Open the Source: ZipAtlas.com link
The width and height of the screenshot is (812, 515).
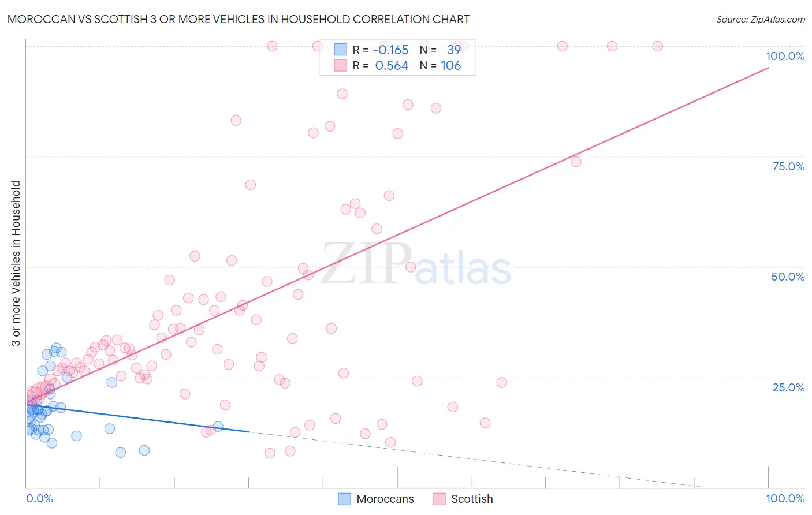click(760, 19)
